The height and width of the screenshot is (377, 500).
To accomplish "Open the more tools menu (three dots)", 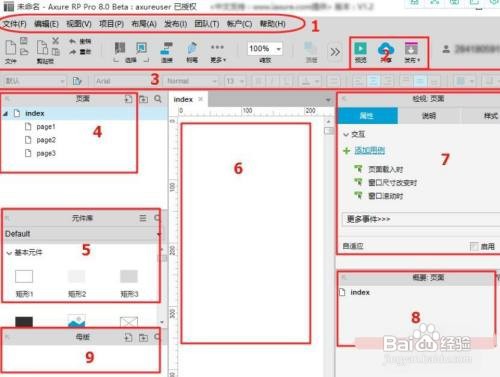I will tap(217, 47).
